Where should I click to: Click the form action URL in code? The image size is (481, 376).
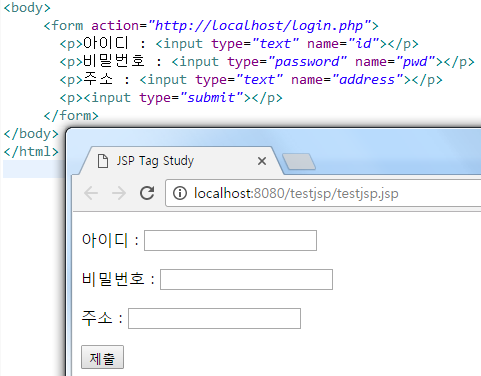pos(260,26)
